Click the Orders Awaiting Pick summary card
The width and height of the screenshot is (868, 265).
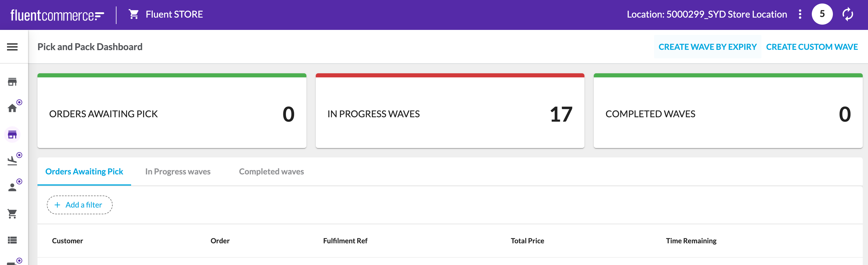point(172,111)
